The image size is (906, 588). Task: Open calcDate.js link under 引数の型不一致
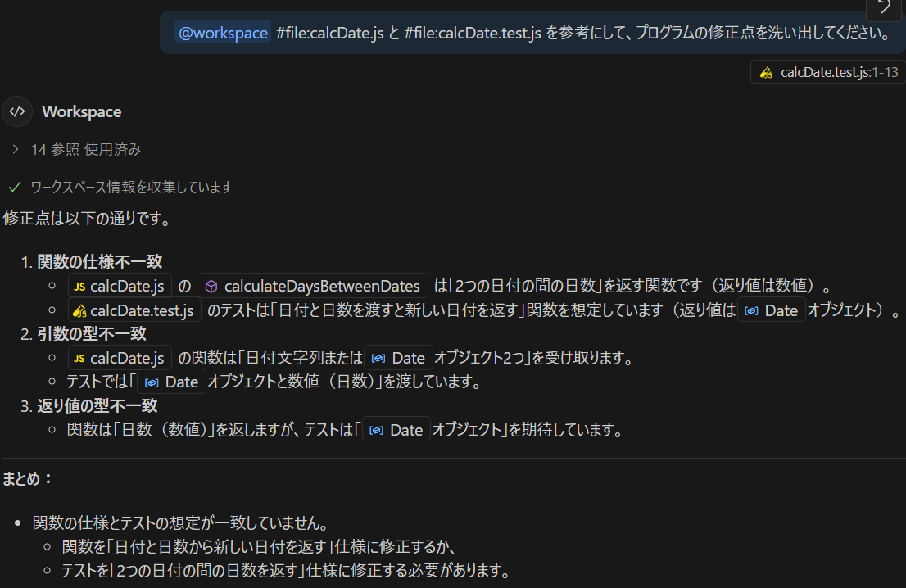pyautogui.click(x=120, y=358)
